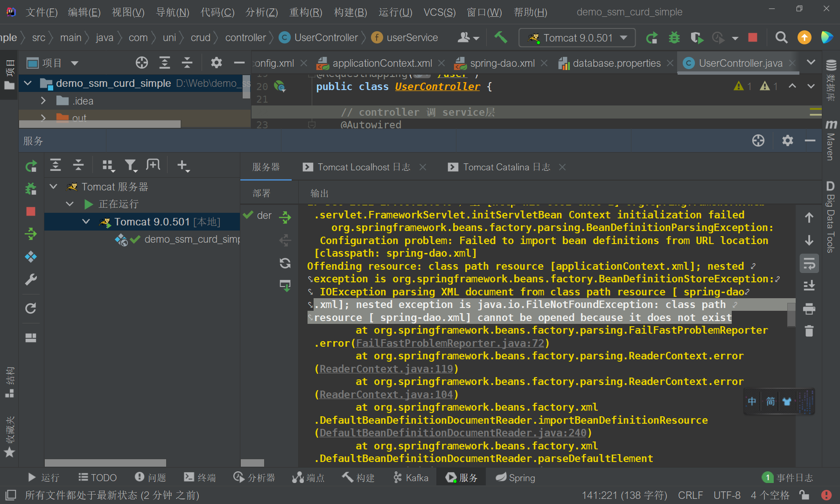Image resolution: width=840 pixels, height=504 pixels.
Task: Toggle Group By option in Services toolbar
Action: click(108, 165)
